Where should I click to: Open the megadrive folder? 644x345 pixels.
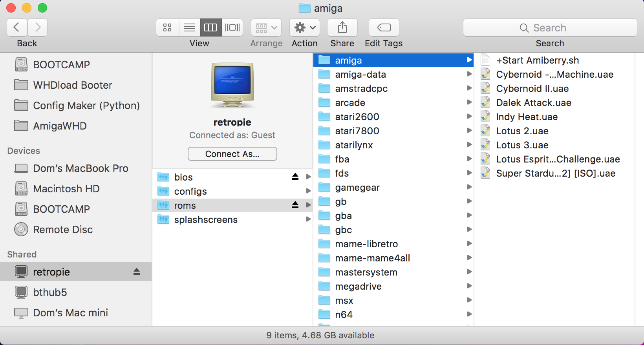tap(393, 286)
